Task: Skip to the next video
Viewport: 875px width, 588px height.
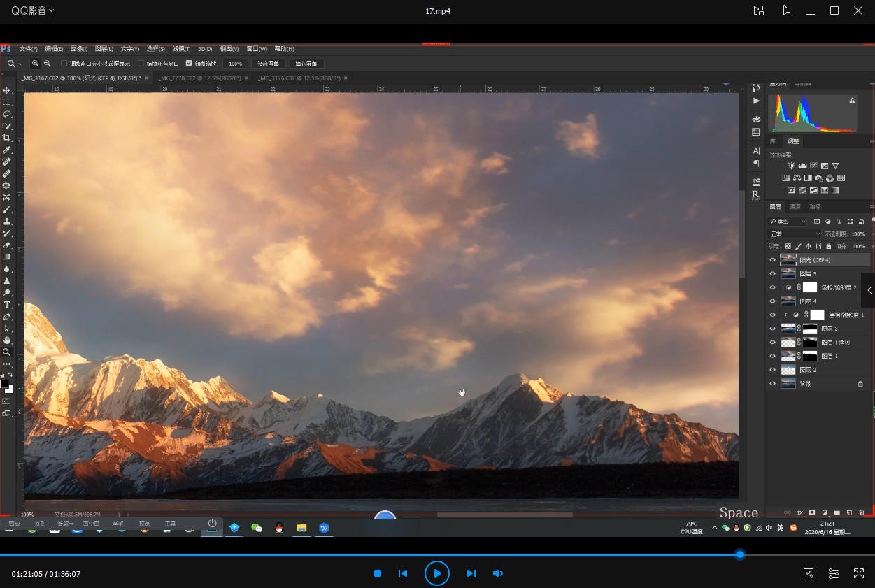Action: pos(471,573)
